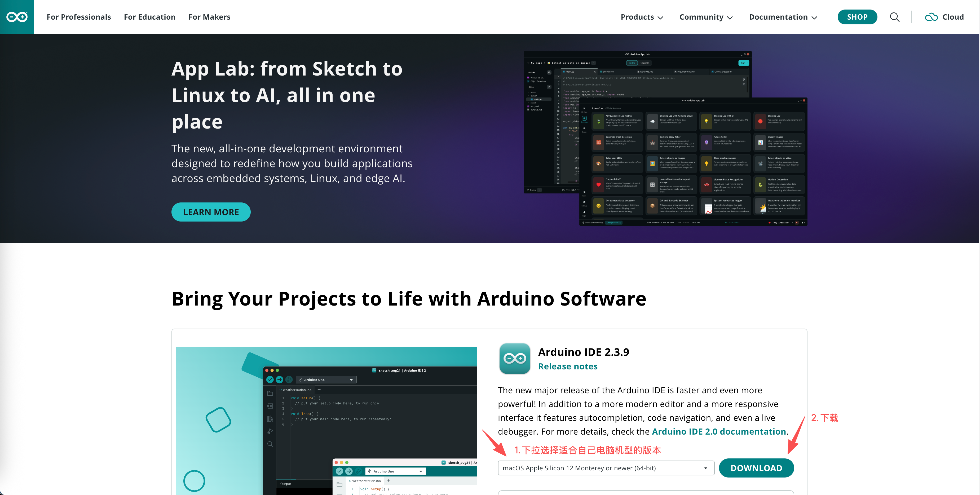Screen dimensions: 980x495
Task: Click the Cloud icon in header
Action: [x=931, y=17]
